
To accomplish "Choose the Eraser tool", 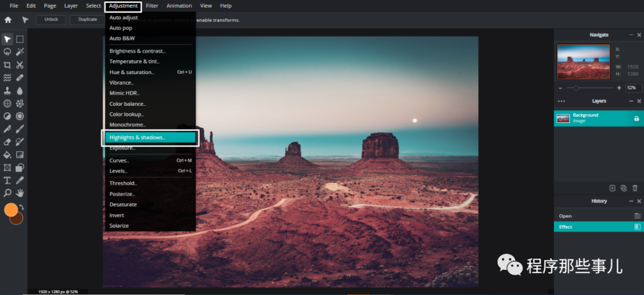I will (7, 142).
